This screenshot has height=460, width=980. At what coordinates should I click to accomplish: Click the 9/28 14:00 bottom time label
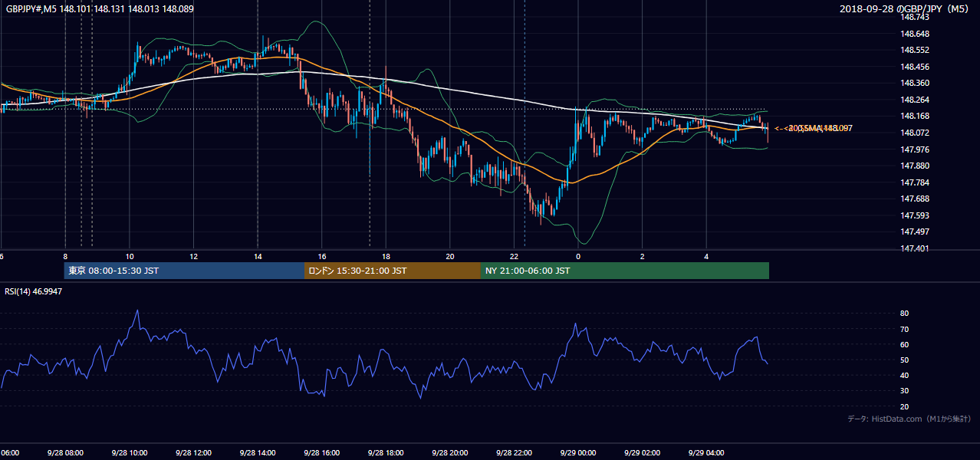(258, 453)
